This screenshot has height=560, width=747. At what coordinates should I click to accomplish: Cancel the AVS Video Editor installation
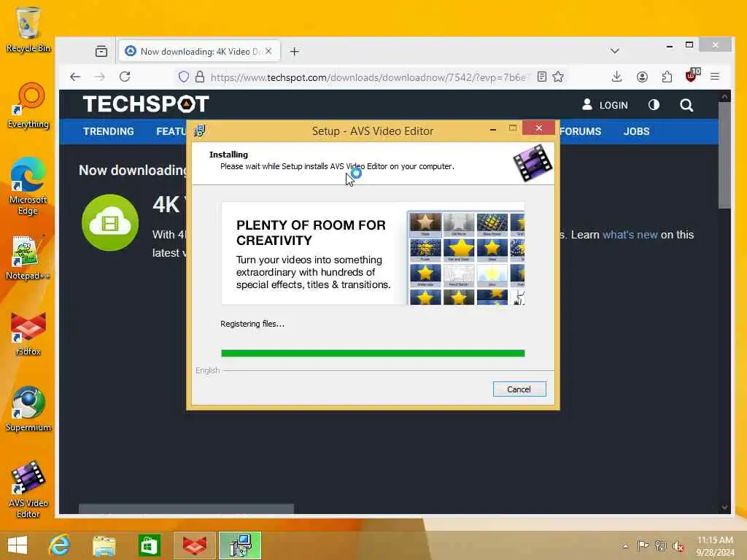coord(519,389)
